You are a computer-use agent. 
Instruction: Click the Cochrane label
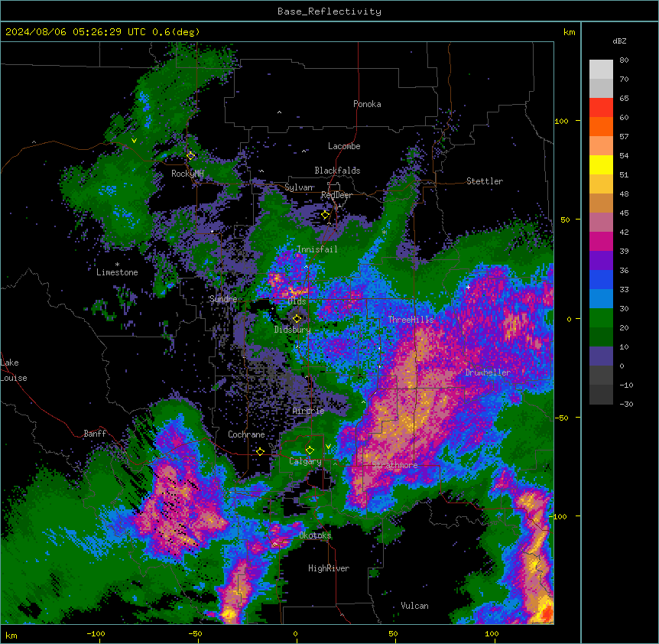[x=246, y=434]
